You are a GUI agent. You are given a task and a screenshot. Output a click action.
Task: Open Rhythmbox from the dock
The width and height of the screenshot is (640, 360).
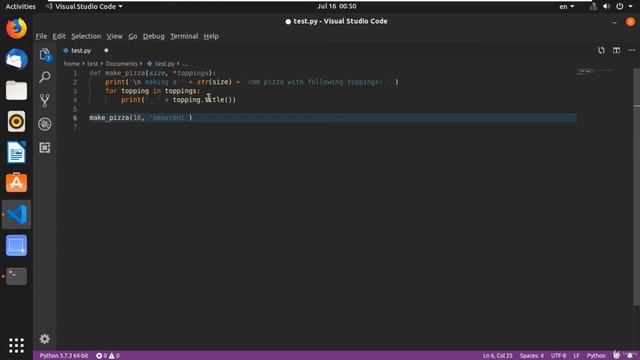[x=16, y=121]
